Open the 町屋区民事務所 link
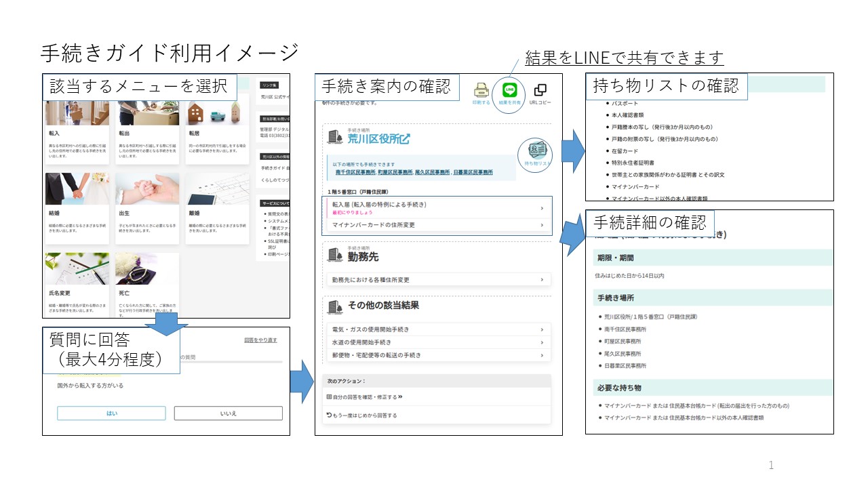Image resolution: width=868 pixels, height=488 pixels. click(x=395, y=172)
